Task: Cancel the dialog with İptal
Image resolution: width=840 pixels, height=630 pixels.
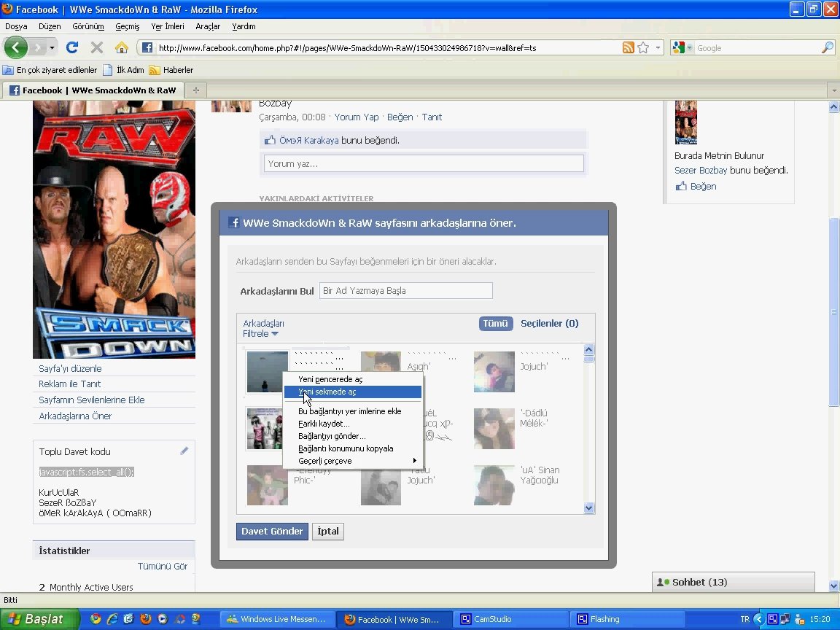Action: pos(328,532)
